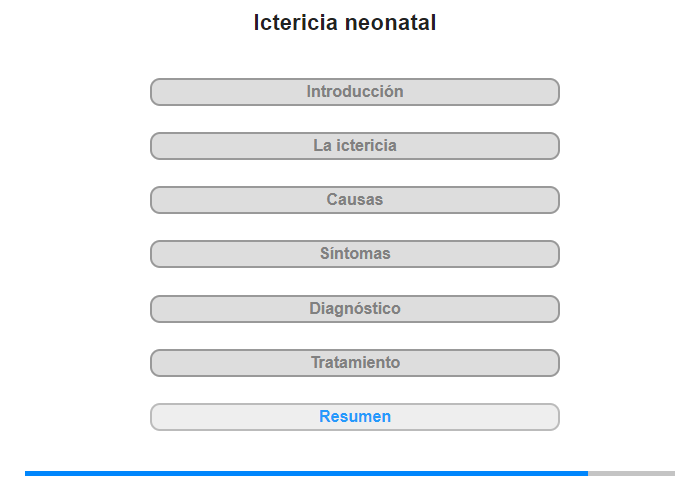
Task: Click the blue Resumen link
Action: tap(354, 417)
